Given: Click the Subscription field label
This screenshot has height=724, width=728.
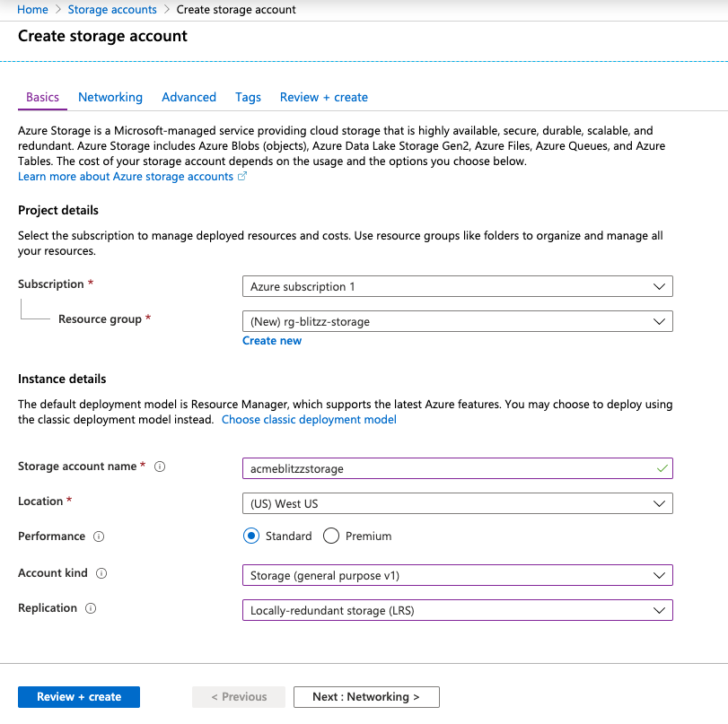Looking at the screenshot, I should point(51,284).
